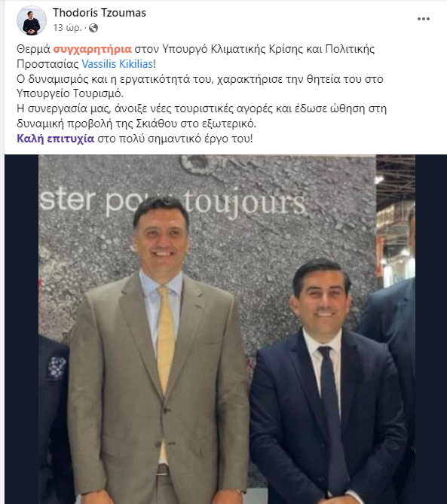
Task: Click the globe public-audience icon
Action: (93, 28)
